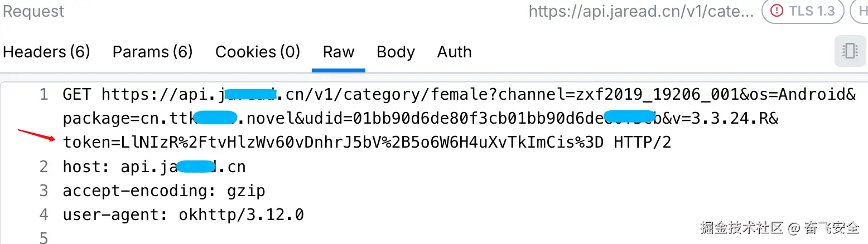Click the user-agent okhttp line
868x244 pixels.
click(x=183, y=214)
